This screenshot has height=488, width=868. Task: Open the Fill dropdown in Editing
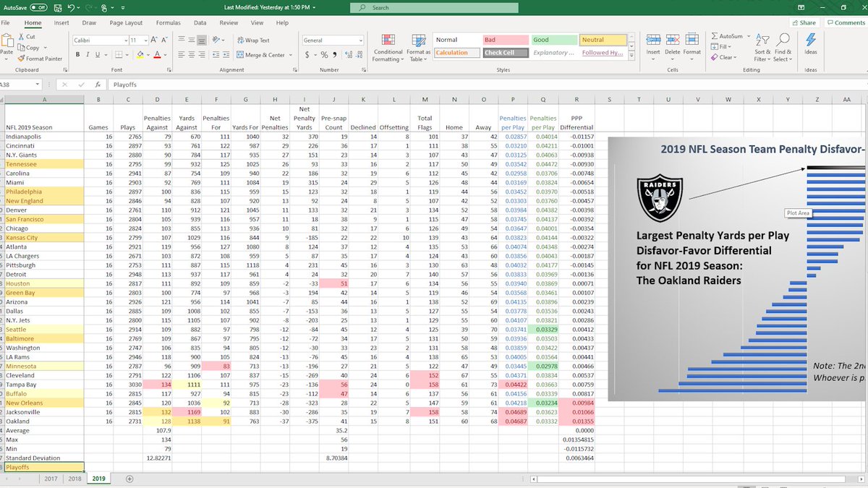723,47
